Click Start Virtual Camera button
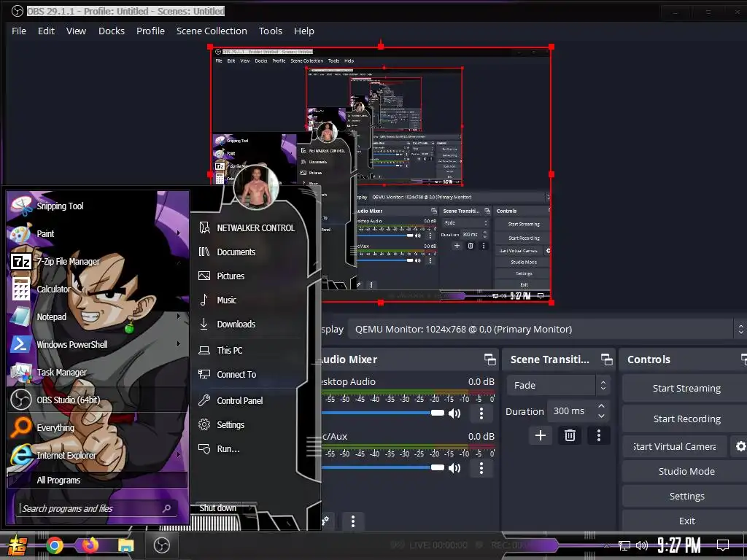This screenshot has width=747, height=560. [675, 446]
